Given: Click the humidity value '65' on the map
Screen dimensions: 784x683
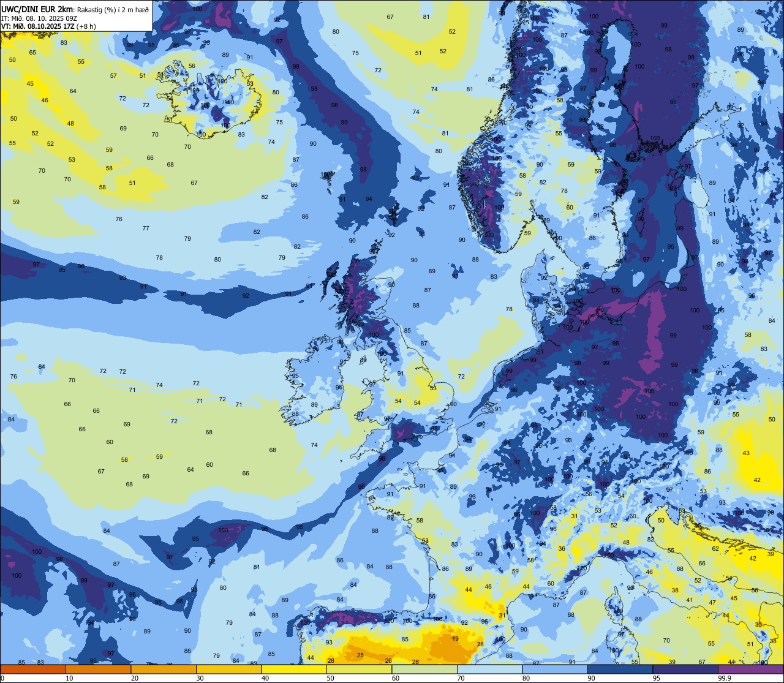Looking at the screenshot, I should 32,52.
